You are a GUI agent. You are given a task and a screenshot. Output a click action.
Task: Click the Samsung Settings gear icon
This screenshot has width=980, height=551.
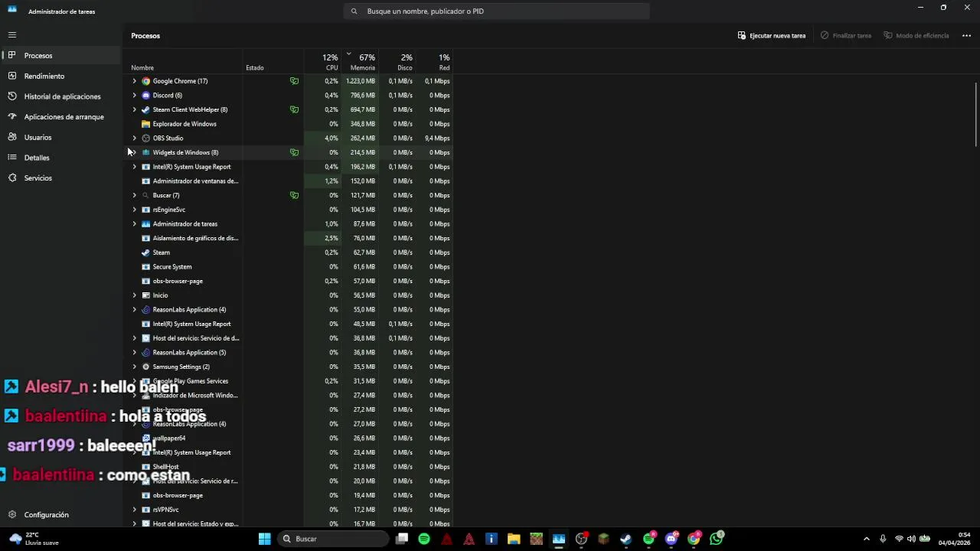click(x=145, y=367)
